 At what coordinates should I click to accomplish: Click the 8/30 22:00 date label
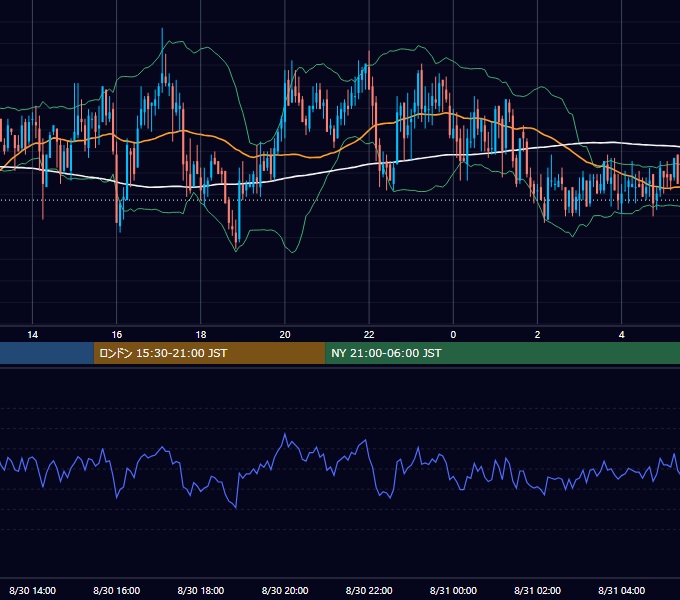click(369, 590)
